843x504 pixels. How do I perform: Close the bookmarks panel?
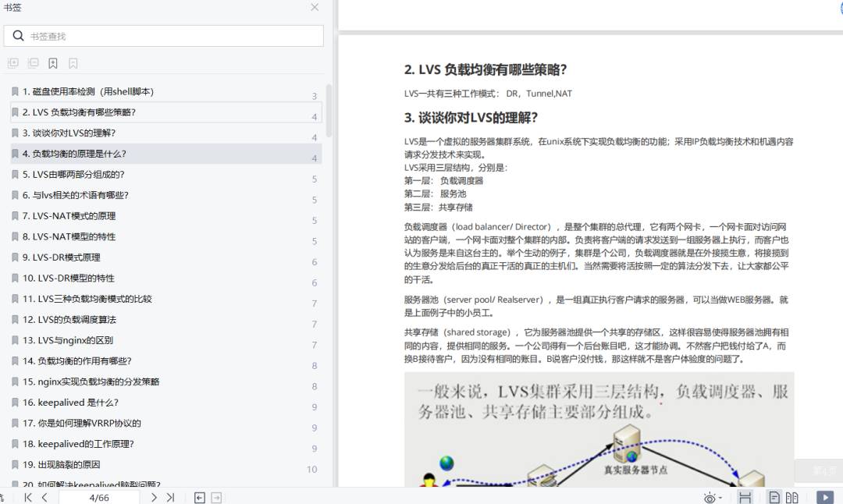point(315,8)
